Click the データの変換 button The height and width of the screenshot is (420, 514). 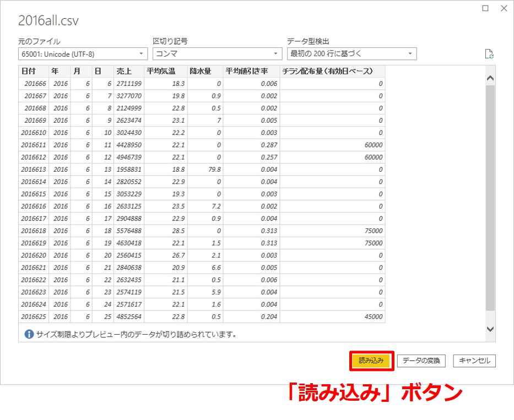click(x=421, y=361)
